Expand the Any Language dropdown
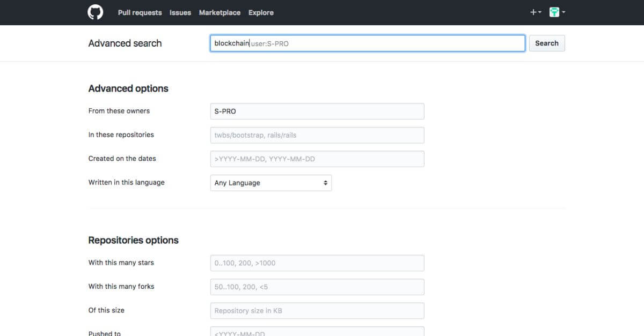This screenshot has height=336, width=644. [x=270, y=183]
